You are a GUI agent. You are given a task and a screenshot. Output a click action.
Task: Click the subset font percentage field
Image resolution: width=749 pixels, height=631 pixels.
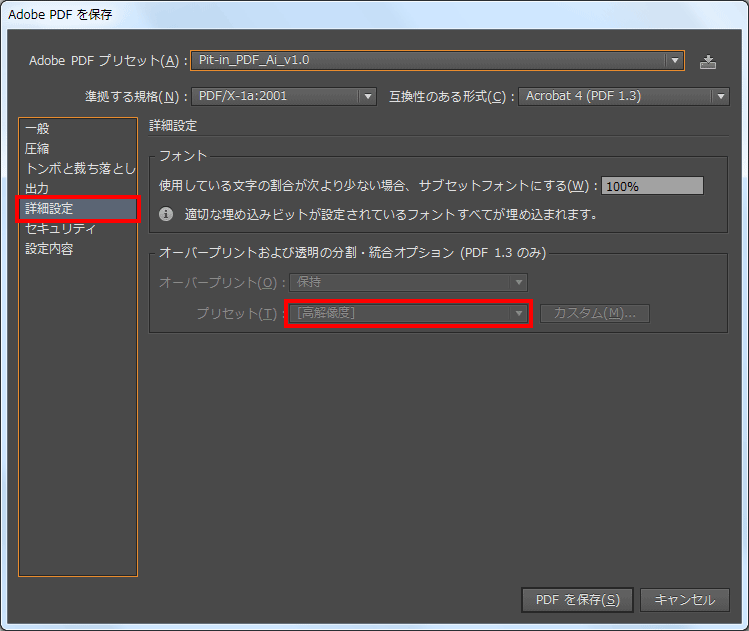[652, 186]
